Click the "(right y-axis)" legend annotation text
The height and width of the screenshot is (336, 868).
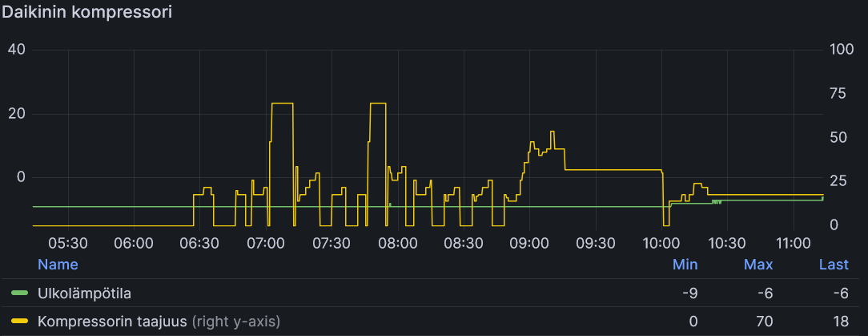click(x=236, y=321)
